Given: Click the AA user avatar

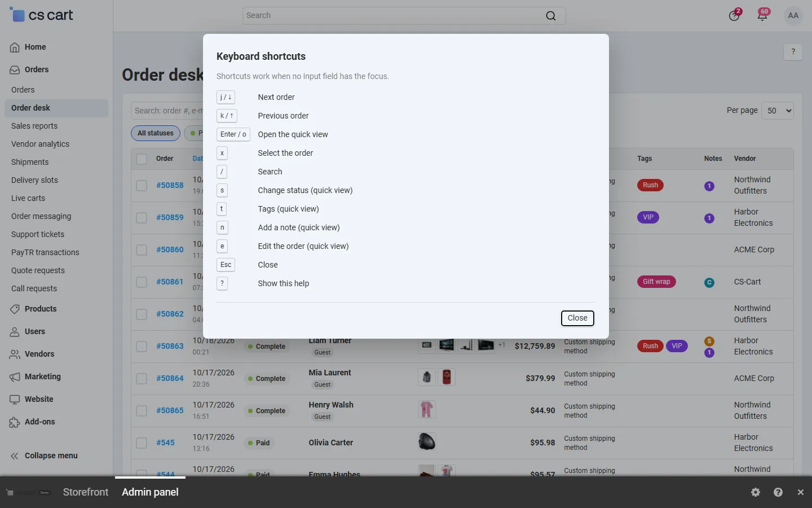Looking at the screenshot, I should 793,16.
